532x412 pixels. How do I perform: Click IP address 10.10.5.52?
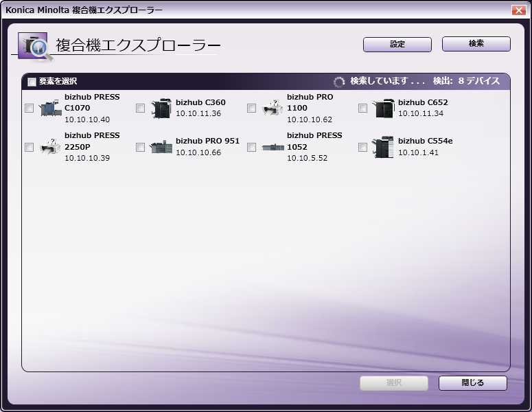[x=308, y=158]
